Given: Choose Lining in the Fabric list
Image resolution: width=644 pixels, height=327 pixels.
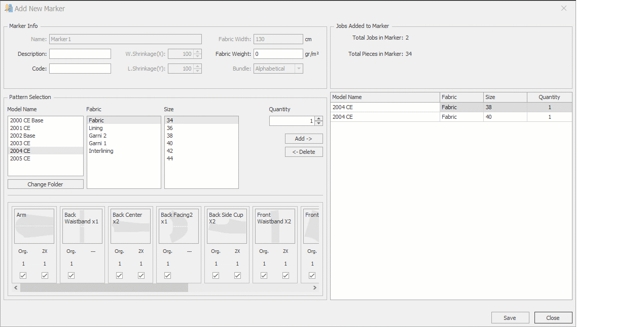Looking at the screenshot, I should (96, 128).
